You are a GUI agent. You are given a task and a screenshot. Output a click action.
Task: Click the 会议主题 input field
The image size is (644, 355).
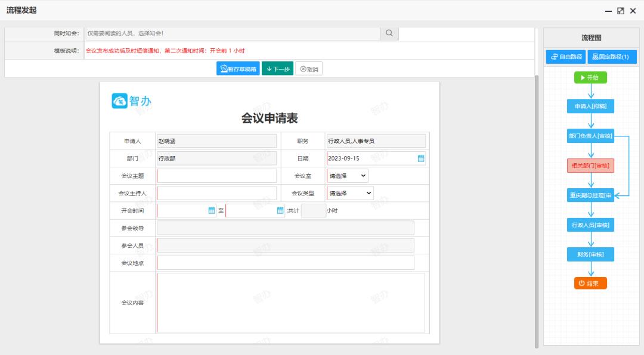click(x=216, y=175)
